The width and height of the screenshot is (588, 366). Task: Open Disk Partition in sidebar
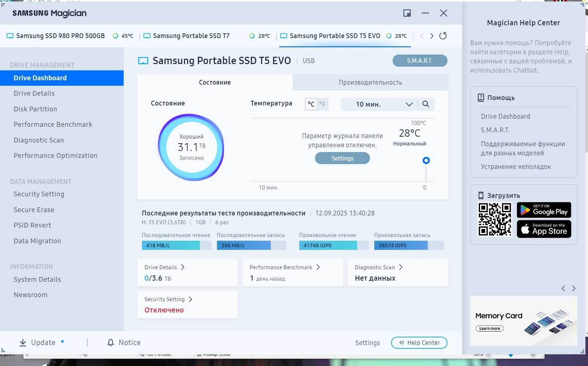pos(35,109)
